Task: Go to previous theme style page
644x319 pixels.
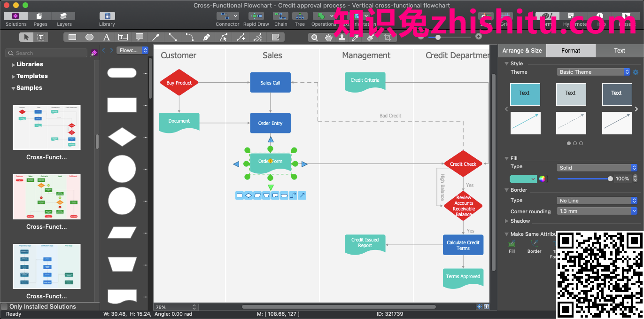Action: (506, 109)
